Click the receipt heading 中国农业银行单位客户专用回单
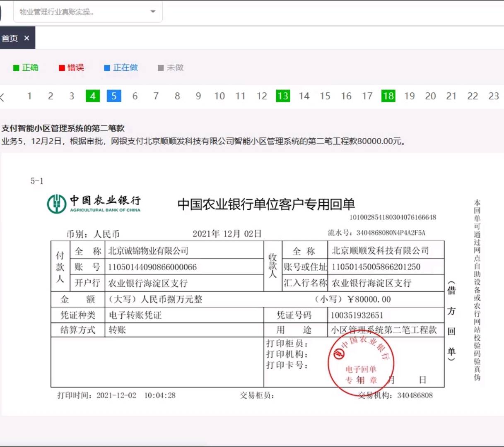The width and height of the screenshot is (504, 447). 266,204
